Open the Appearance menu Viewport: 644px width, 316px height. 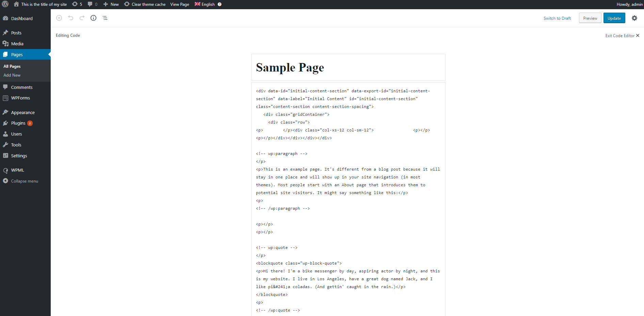pyautogui.click(x=23, y=112)
